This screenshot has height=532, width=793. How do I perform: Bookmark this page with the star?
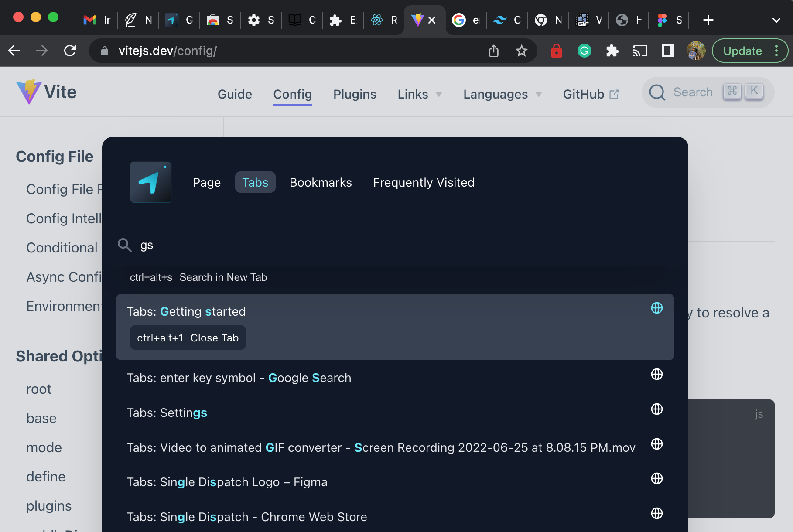pyautogui.click(x=522, y=51)
